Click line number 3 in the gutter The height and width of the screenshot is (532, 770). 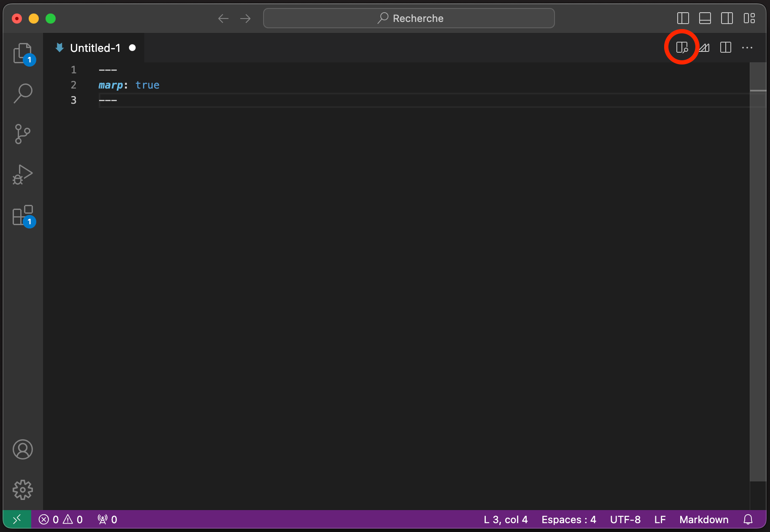point(73,100)
